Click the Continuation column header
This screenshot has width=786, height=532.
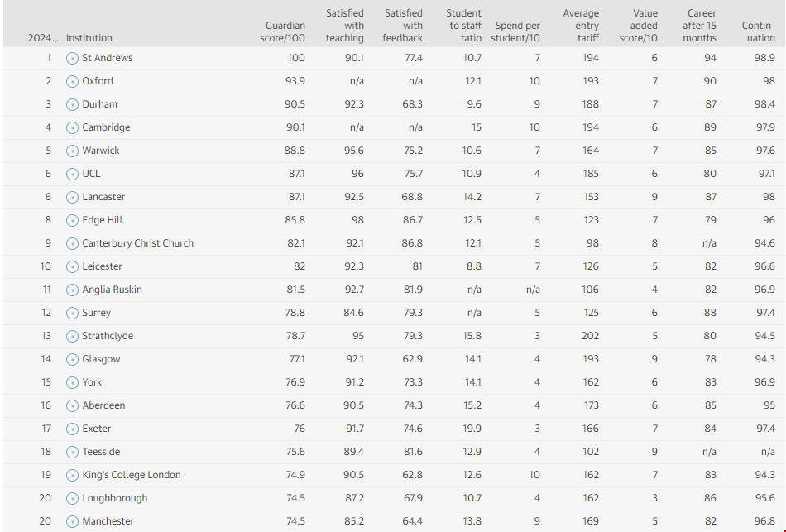coord(758,31)
